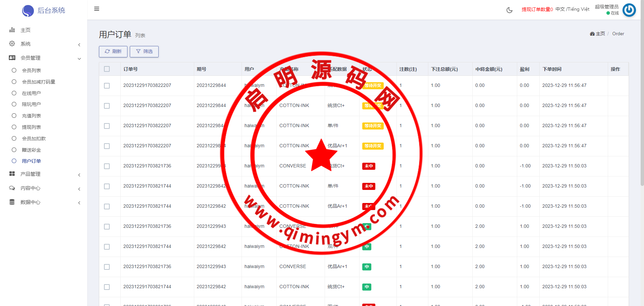644x306 pixels.
Task: Select checkbox of first CONVERSE order row
Action: click(107, 166)
